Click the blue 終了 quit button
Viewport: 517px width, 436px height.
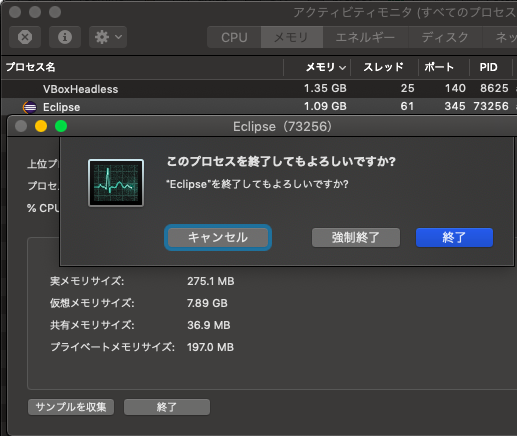point(454,237)
